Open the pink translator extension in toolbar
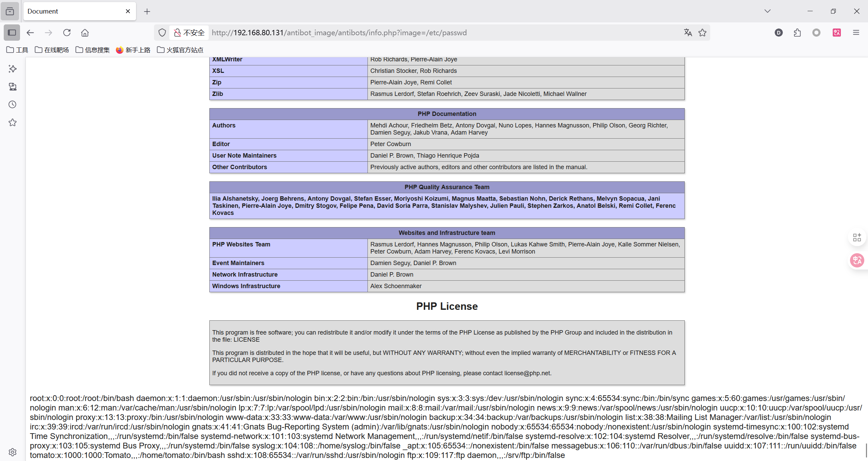Image resolution: width=868 pixels, height=461 pixels. coord(837,33)
